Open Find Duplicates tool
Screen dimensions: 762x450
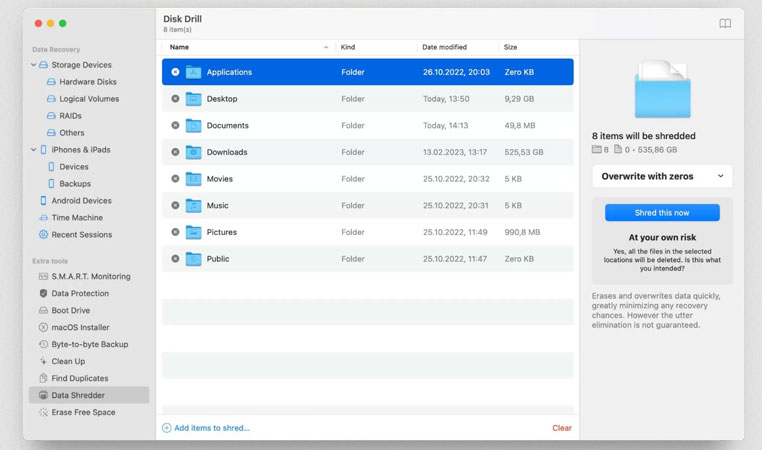80,379
